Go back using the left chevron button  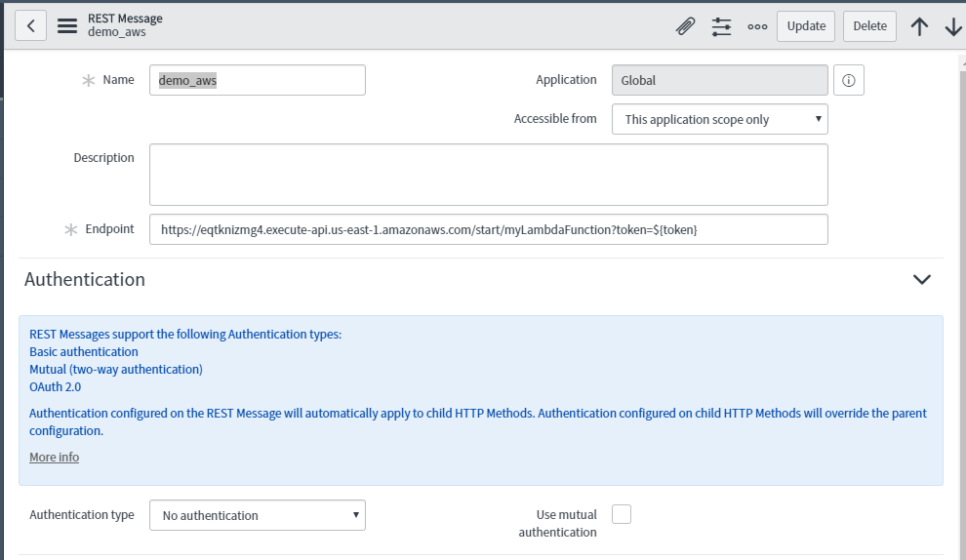coord(31,26)
